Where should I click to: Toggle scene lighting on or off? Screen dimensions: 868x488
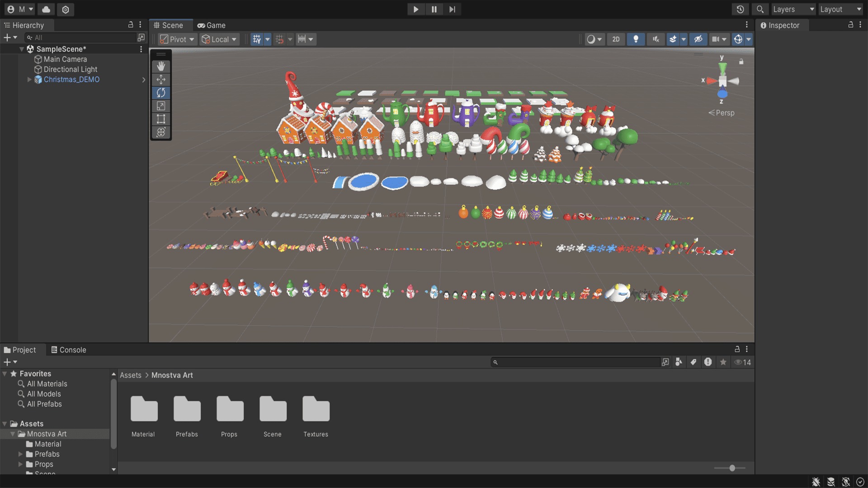click(x=636, y=39)
